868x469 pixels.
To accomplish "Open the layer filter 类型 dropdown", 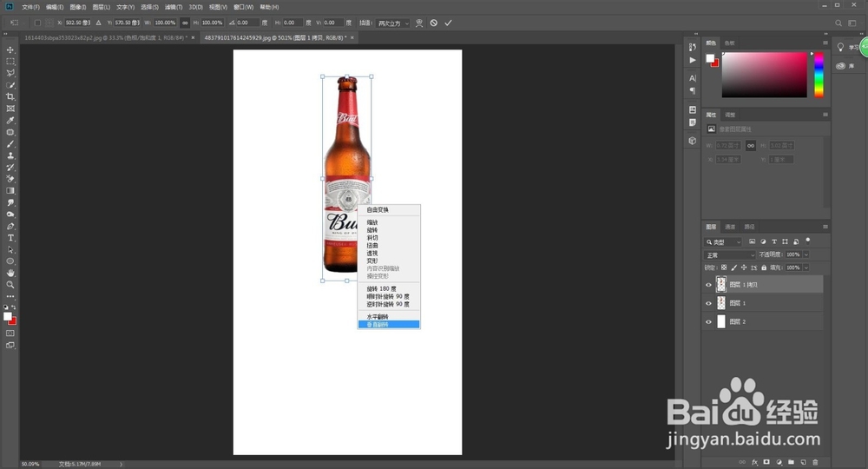I will 723,242.
